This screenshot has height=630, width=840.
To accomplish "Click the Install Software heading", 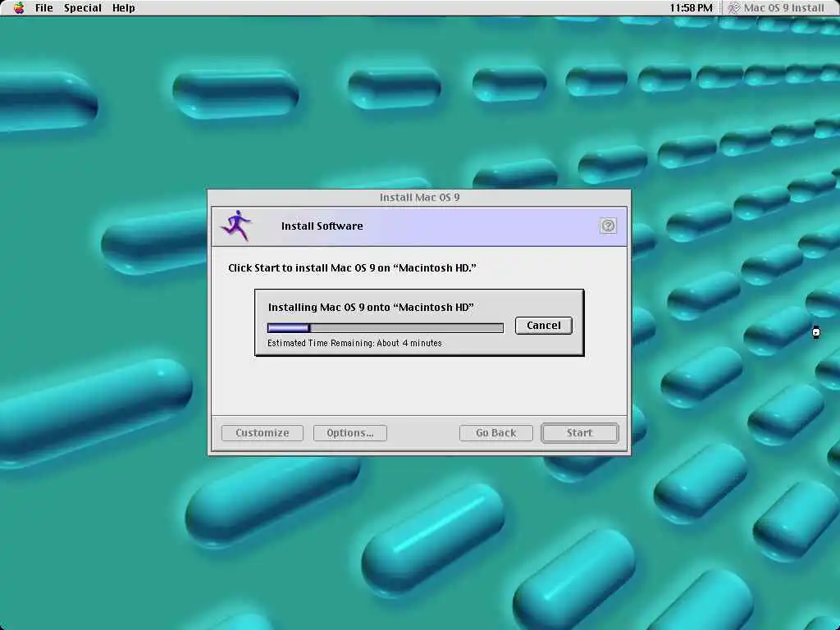I will [x=322, y=226].
